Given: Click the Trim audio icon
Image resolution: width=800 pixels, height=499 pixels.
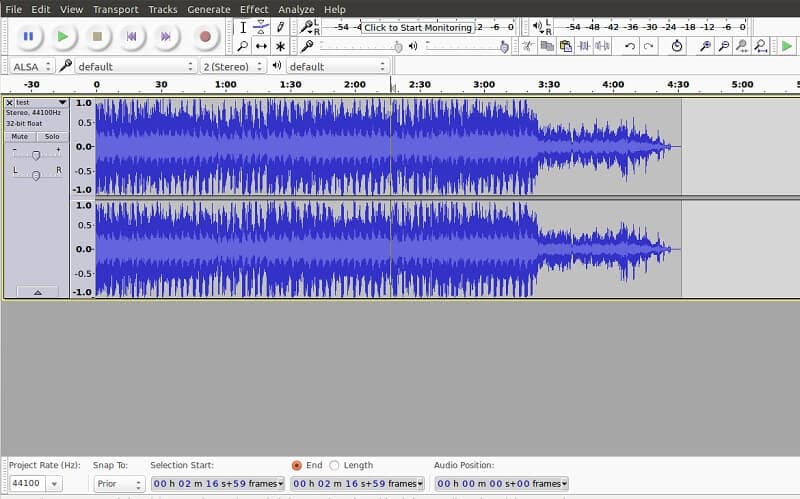Looking at the screenshot, I should tap(584, 46).
